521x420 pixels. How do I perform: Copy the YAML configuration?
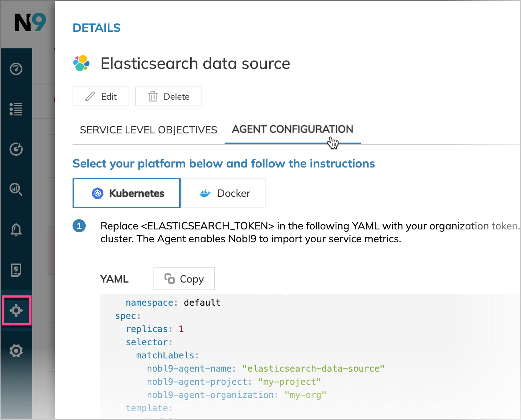tap(184, 279)
